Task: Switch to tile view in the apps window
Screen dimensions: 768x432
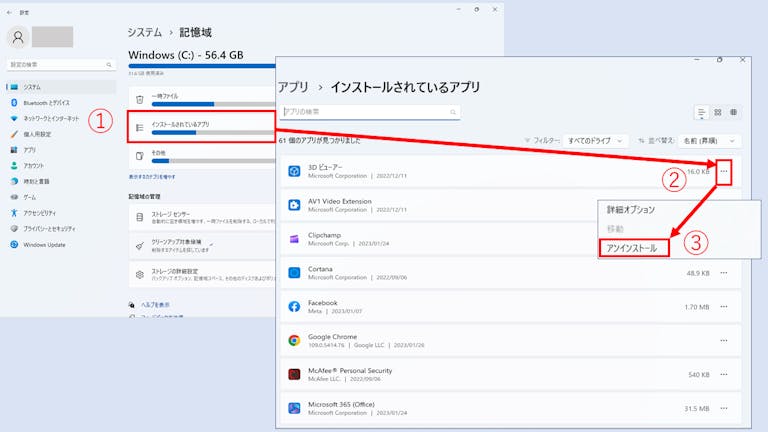Action: (733, 113)
